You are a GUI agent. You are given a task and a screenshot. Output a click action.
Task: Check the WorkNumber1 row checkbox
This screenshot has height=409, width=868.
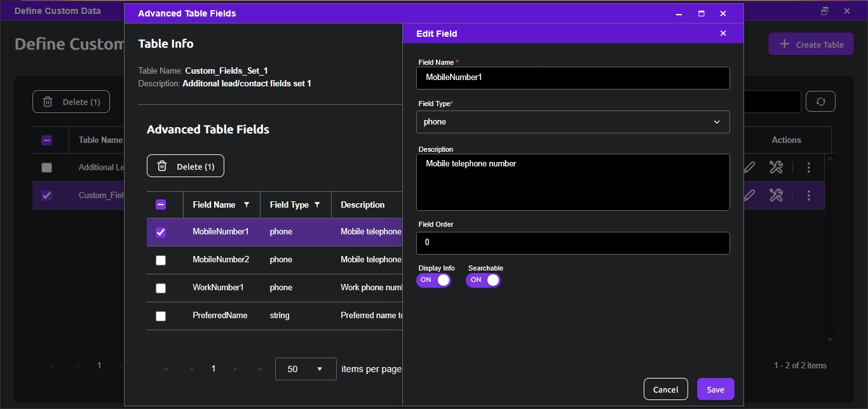coord(161,288)
